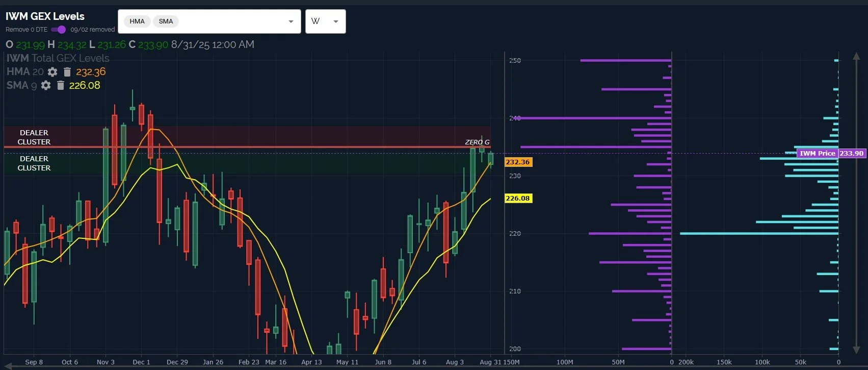Delete the SMA 9 indicator with trash icon

pyautogui.click(x=60, y=85)
